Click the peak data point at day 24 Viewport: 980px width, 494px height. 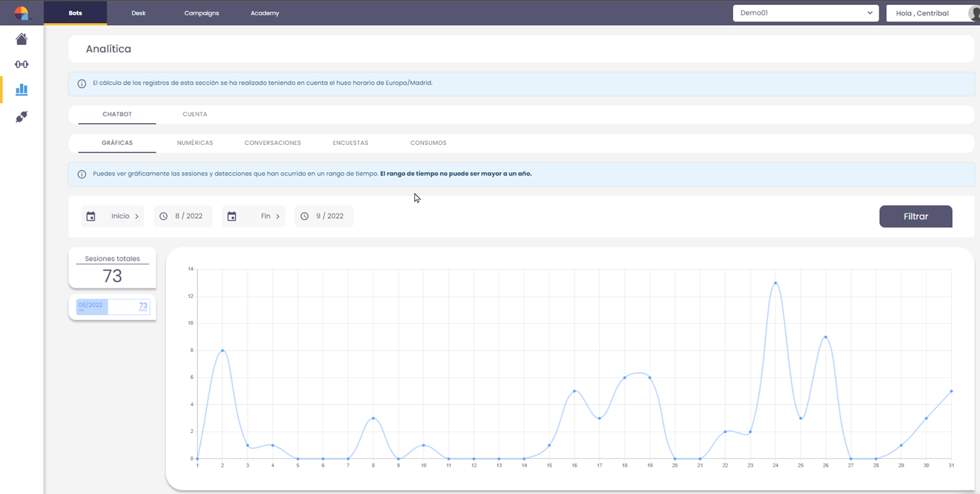775,283
